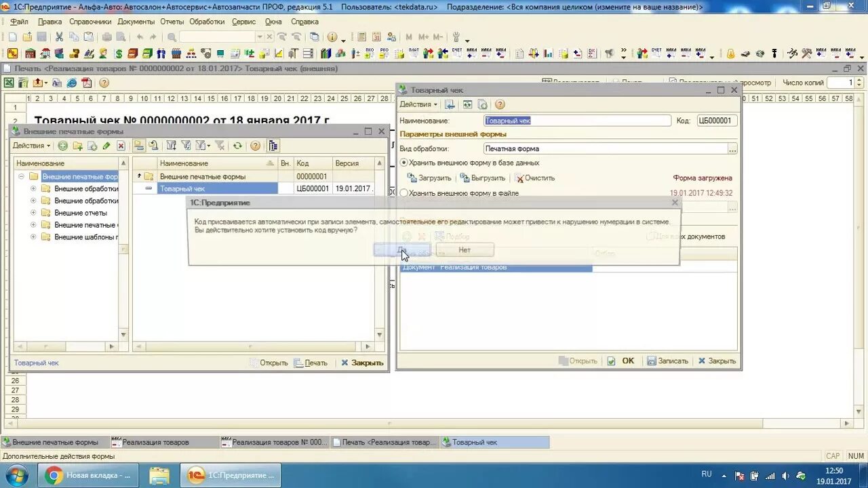Expand the Внешние шаблоны tree folder

[33, 237]
